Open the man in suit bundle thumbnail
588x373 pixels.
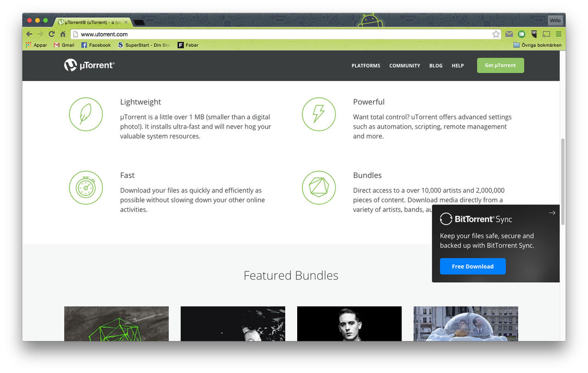click(x=349, y=323)
